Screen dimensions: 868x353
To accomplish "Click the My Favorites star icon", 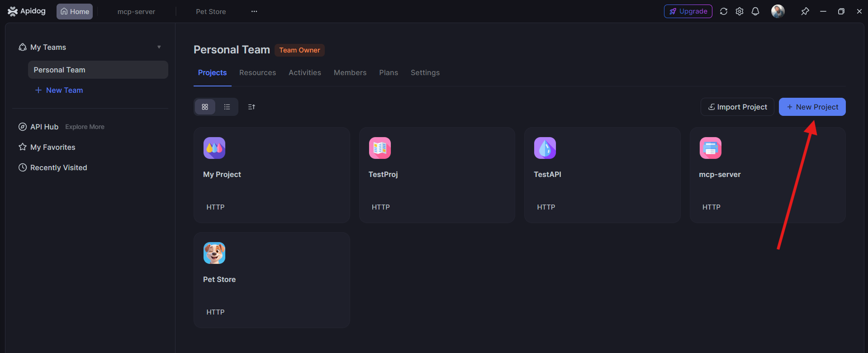I will pyautogui.click(x=23, y=147).
